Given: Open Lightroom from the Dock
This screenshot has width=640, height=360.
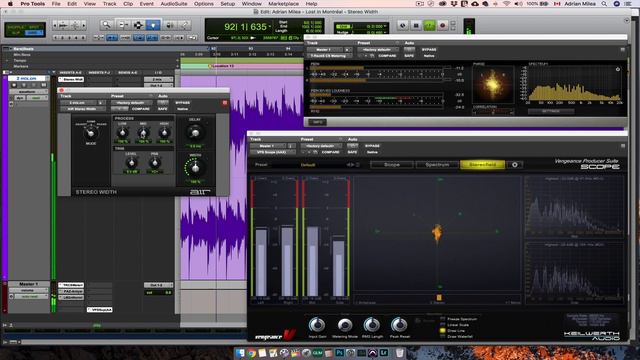Looking at the screenshot, I should [384, 353].
